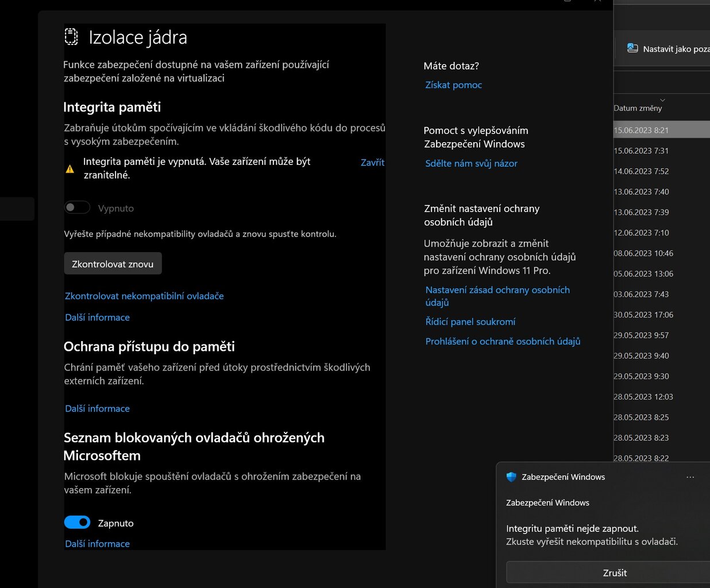
Task: Click 'Další informace' under Ochrana přístupu do paměti
Action: tap(97, 409)
